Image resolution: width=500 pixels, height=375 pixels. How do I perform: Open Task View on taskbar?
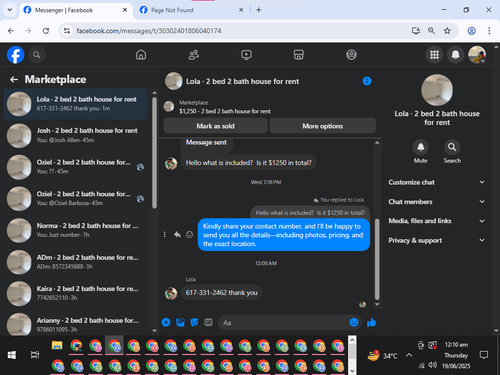[x=35, y=355]
